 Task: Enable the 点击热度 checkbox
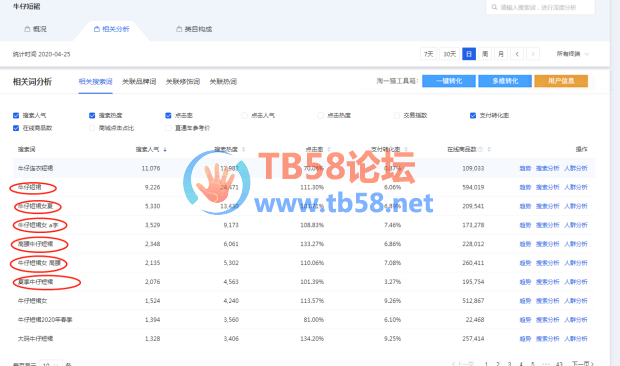(321, 115)
